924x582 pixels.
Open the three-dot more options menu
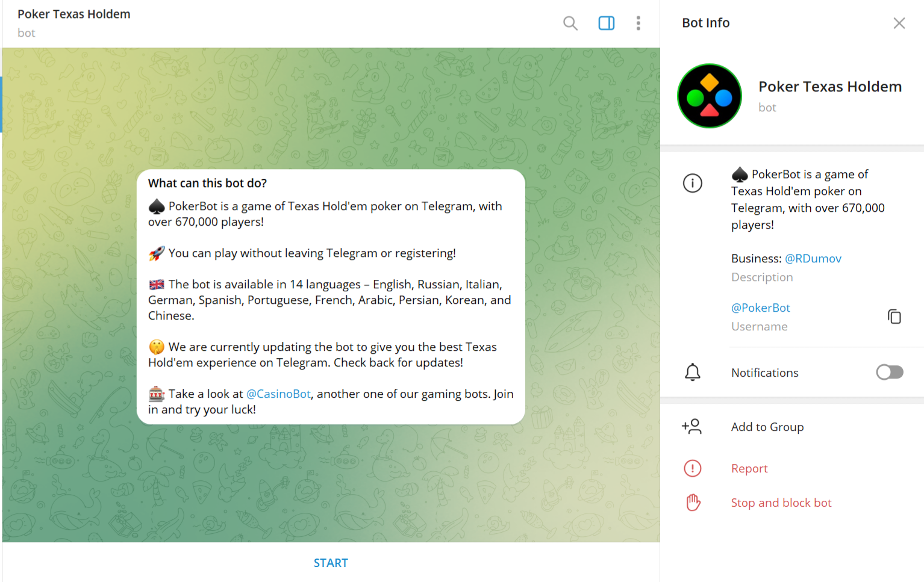638,23
